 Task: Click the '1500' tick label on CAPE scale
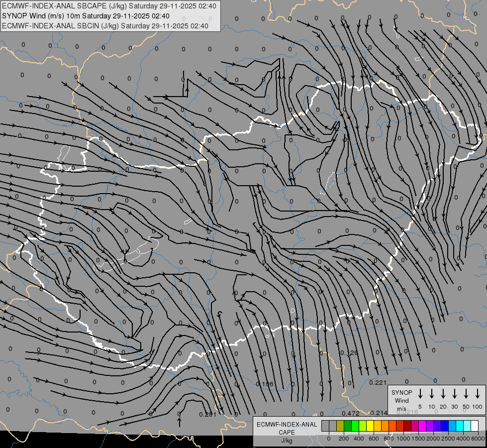pos(418,439)
